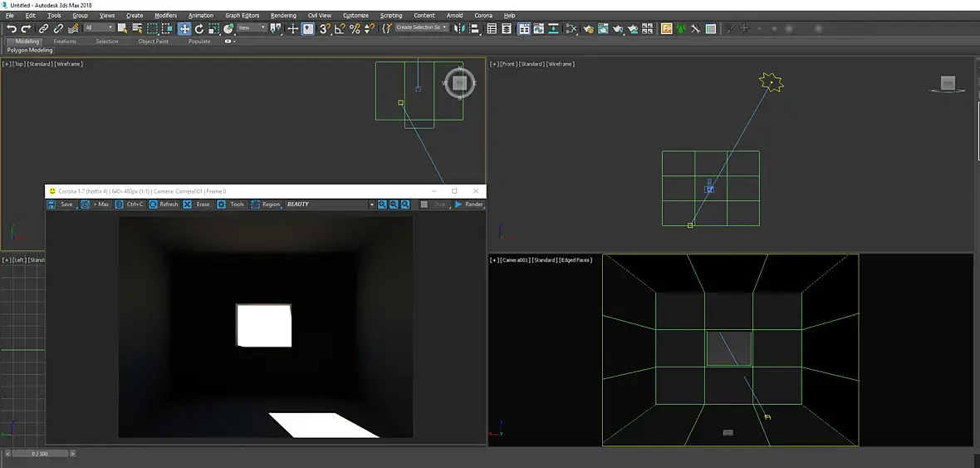Viewport: 980px width, 468px height.
Task: Open the selection filter All dropdown
Action: 100,27
